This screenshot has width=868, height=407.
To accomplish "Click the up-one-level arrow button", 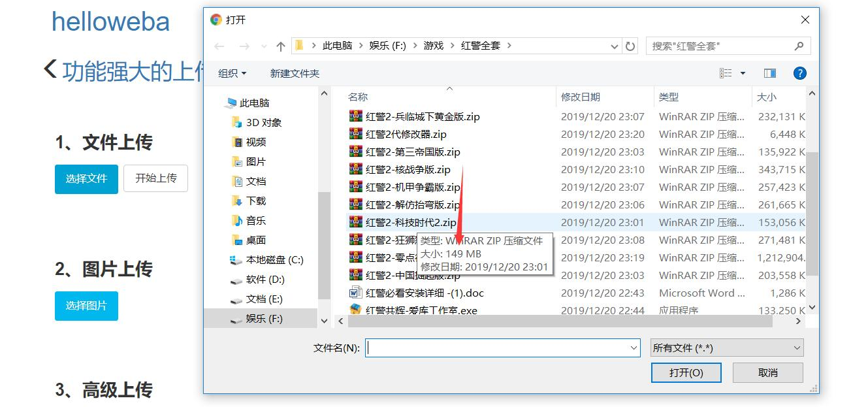I will pyautogui.click(x=280, y=46).
